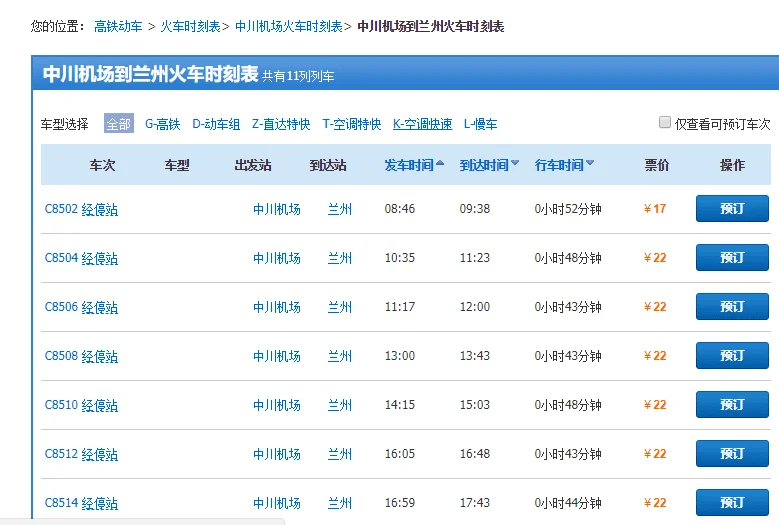Sort by travel duration arrow (行车时间)

click(590, 164)
